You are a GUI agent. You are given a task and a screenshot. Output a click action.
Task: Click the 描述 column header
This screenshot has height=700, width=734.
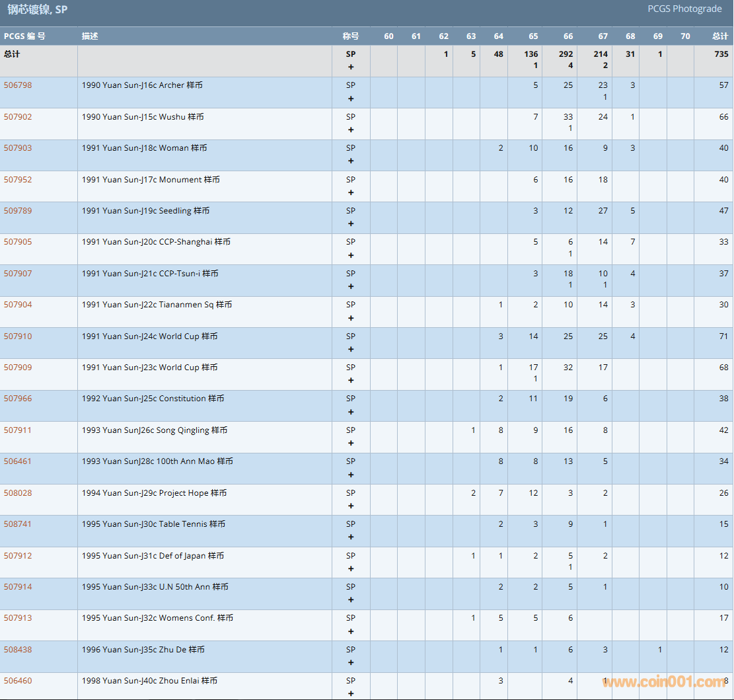90,36
